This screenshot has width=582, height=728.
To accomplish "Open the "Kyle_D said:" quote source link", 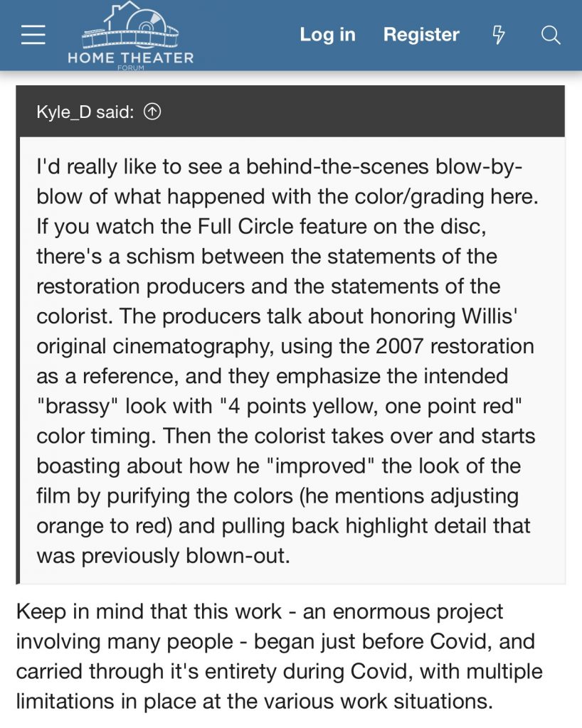I will point(85,112).
